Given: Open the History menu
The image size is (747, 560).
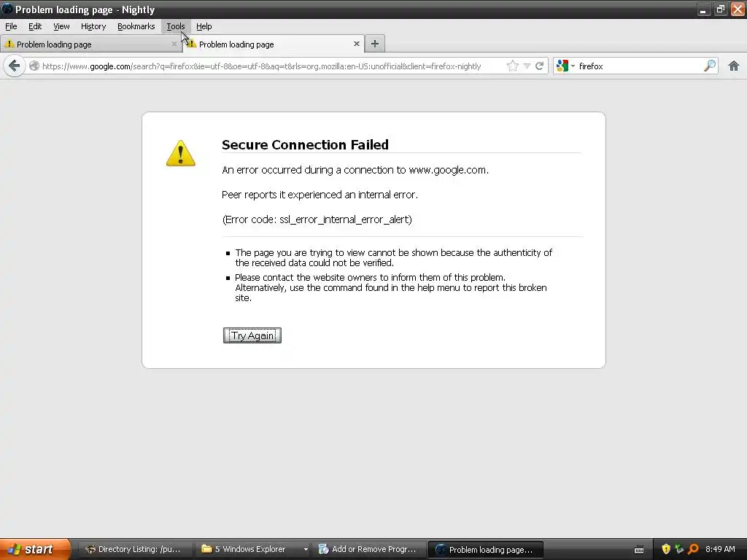Looking at the screenshot, I should coord(93,27).
